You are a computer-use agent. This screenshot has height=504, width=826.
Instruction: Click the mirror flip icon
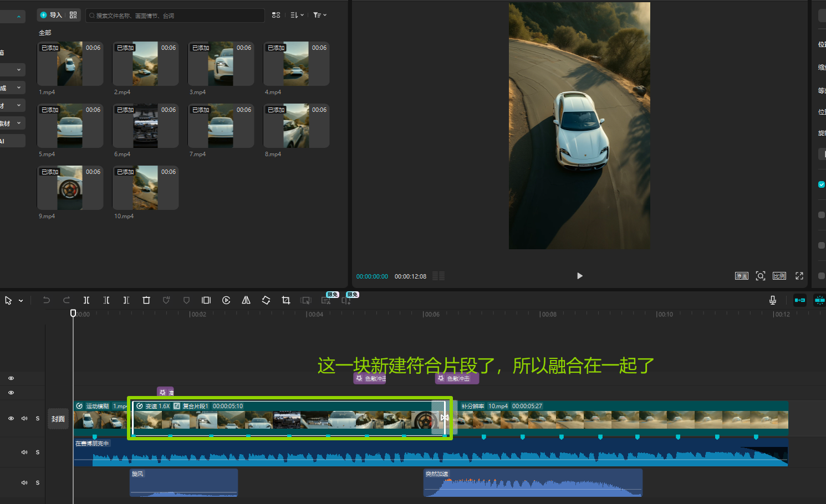tap(246, 300)
